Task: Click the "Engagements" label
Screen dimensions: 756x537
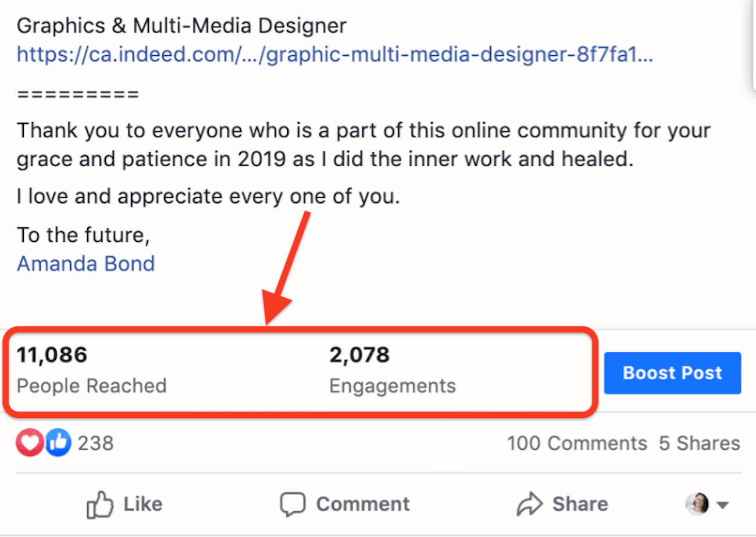Action: pyautogui.click(x=393, y=385)
